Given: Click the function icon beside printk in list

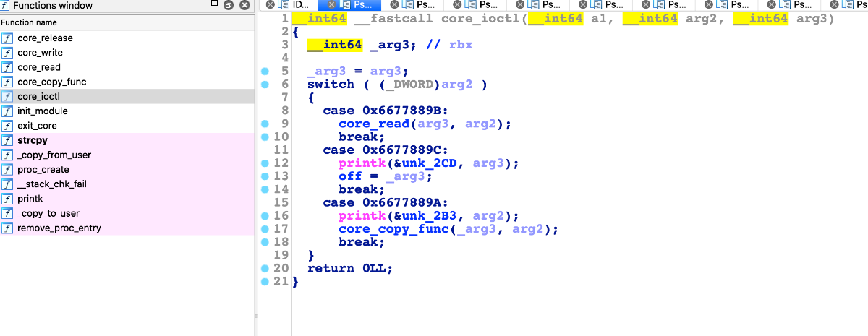Looking at the screenshot, I should coord(7,199).
